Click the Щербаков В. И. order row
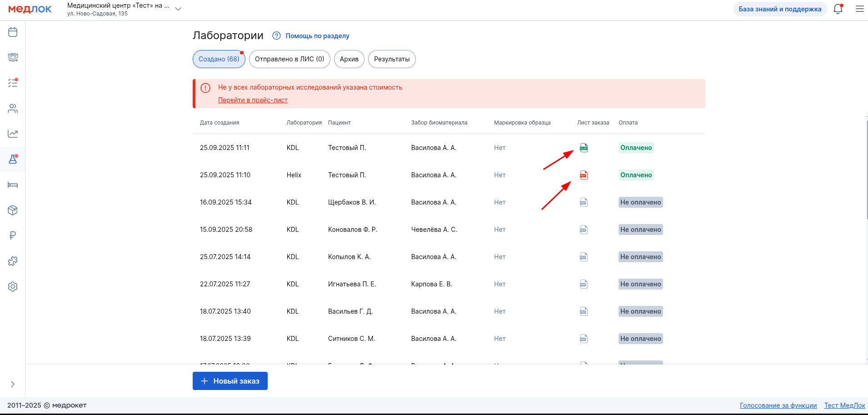 pyautogui.click(x=352, y=202)
